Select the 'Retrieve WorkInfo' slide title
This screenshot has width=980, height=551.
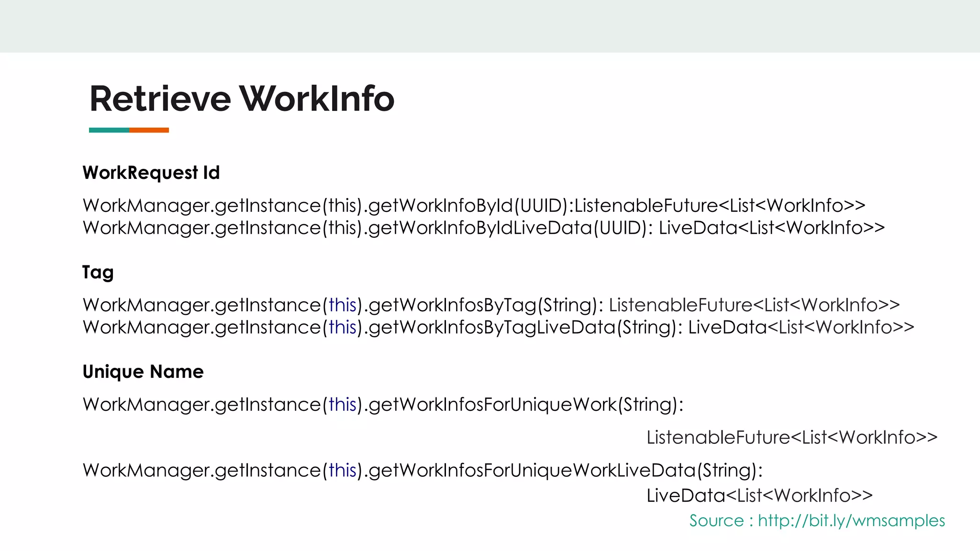(242, 99)
